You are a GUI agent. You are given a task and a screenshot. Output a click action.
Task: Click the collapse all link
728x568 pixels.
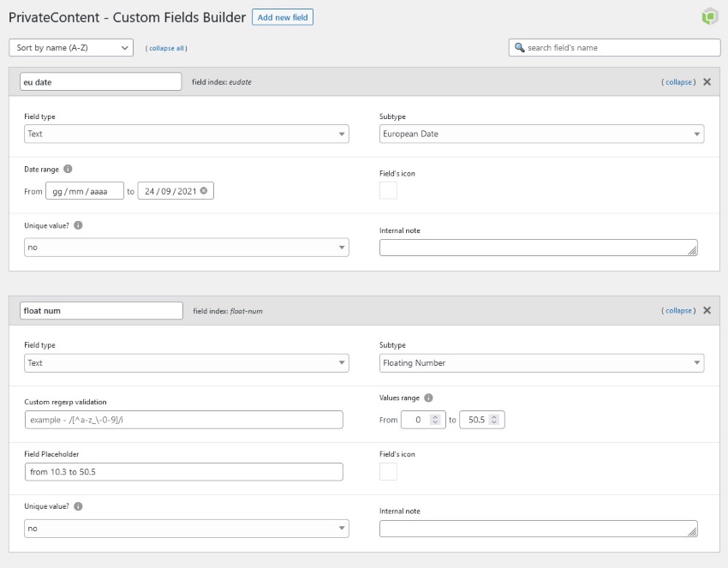point(167,48)
